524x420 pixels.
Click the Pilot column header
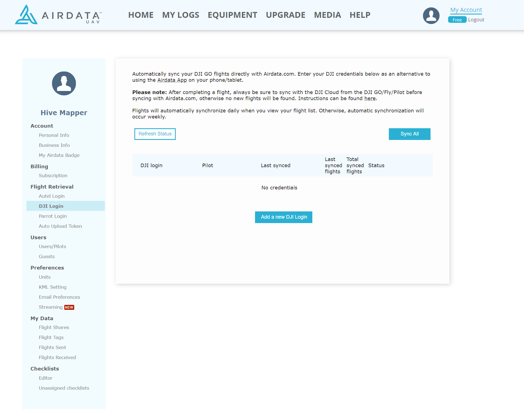(208, 165)
